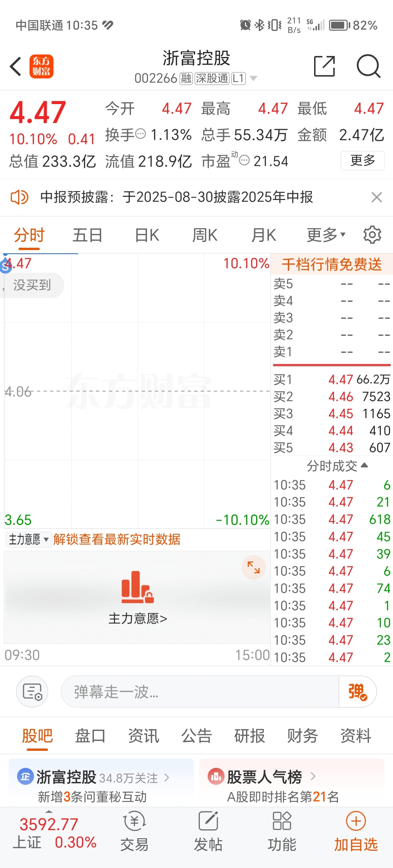Toggle the 弹 danmaku switch
The image size is (393, 868).
tap(357, 692)
